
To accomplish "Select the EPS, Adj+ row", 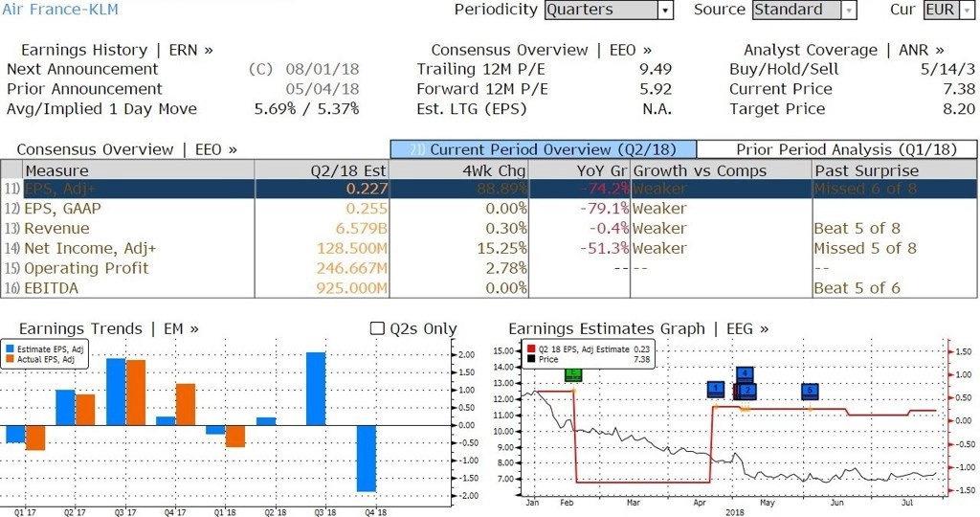I will (x=489, y=189).
